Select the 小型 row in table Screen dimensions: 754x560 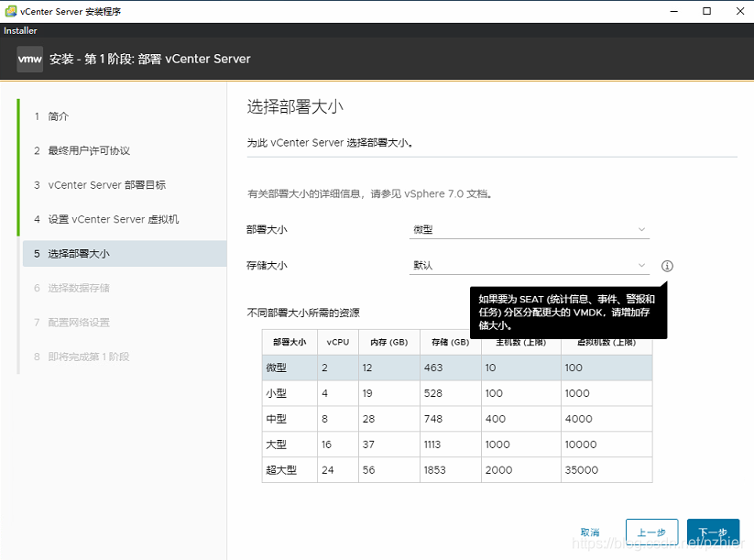click(x=457, y=393)
